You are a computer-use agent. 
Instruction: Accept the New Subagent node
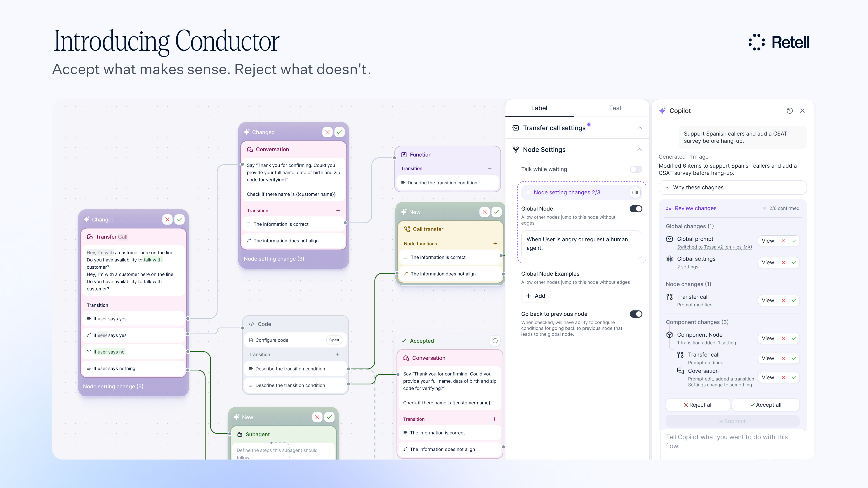(x=330, y=417)
